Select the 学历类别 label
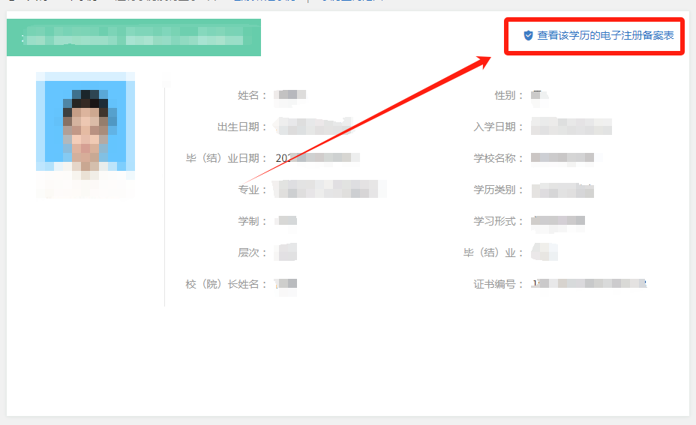 point(495,190)
